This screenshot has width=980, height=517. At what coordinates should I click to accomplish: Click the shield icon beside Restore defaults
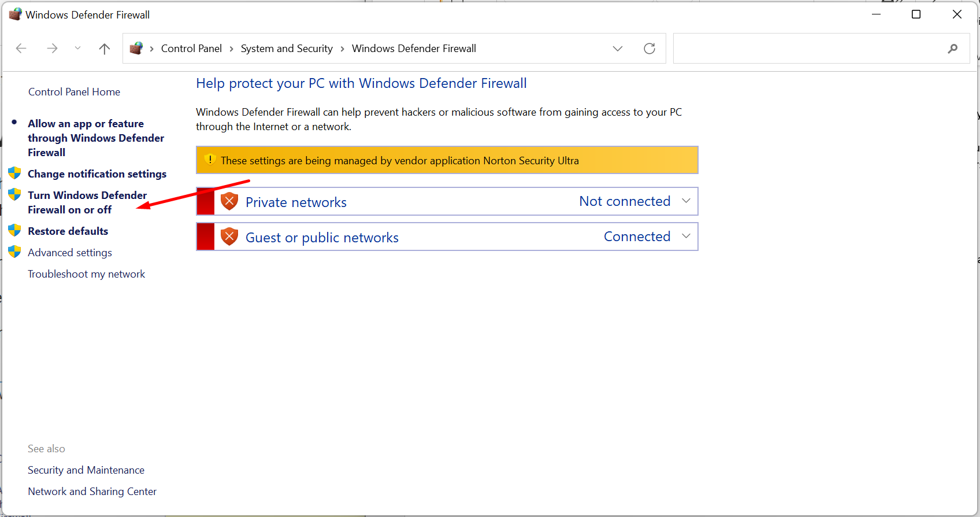click(14, 231)
